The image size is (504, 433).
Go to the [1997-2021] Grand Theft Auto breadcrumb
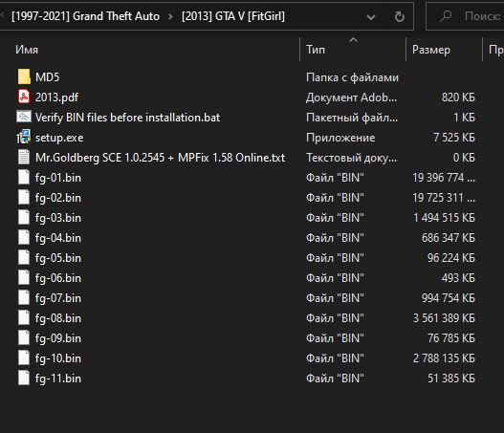[x=85, y=16]
